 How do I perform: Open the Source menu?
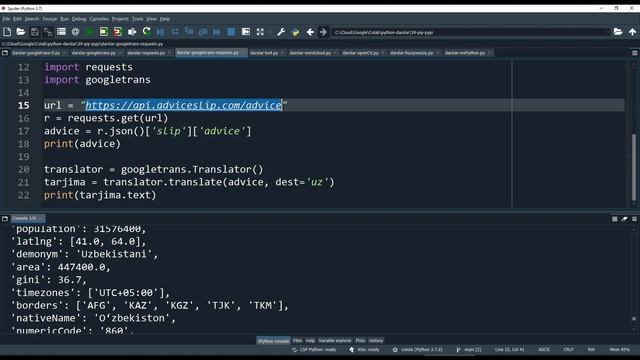click(x=49, y=19)
